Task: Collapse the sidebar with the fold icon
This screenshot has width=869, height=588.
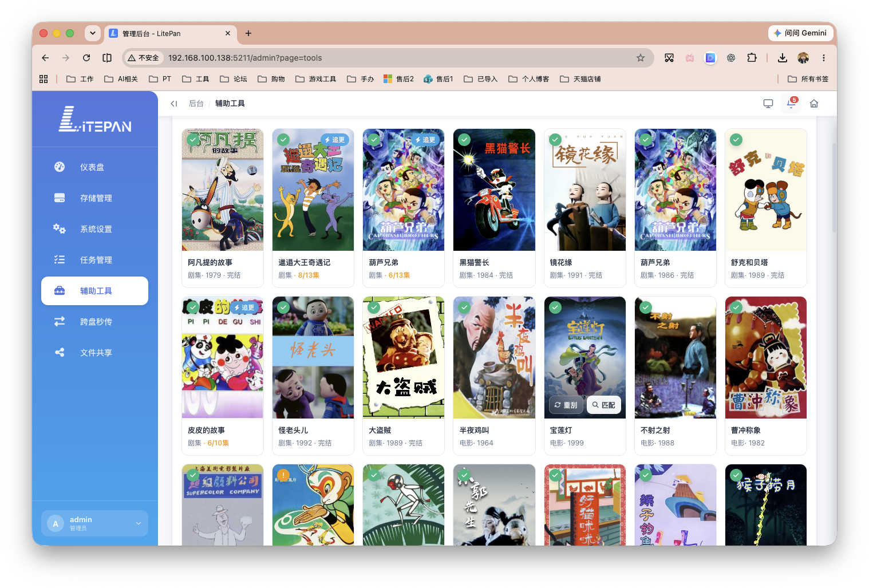Action: [x=173, y=104]
